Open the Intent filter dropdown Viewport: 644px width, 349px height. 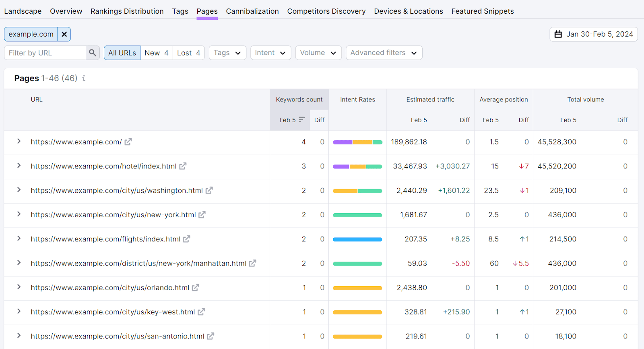[270, 53]
